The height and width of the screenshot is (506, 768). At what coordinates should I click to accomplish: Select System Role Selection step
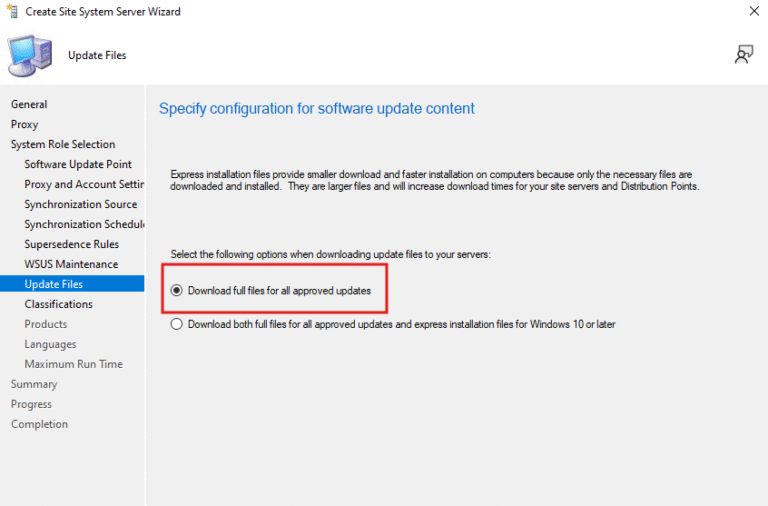coord(63,144)
